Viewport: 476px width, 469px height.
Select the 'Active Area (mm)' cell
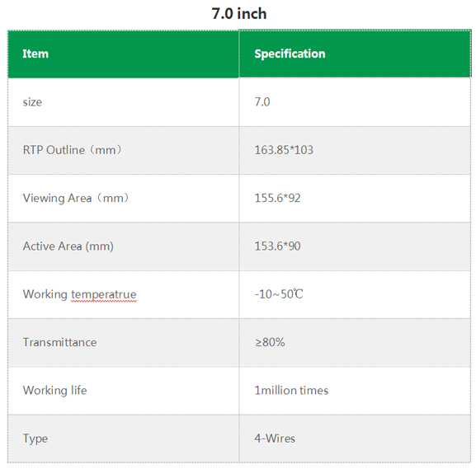pyautogui.click(x=123, y=246)
